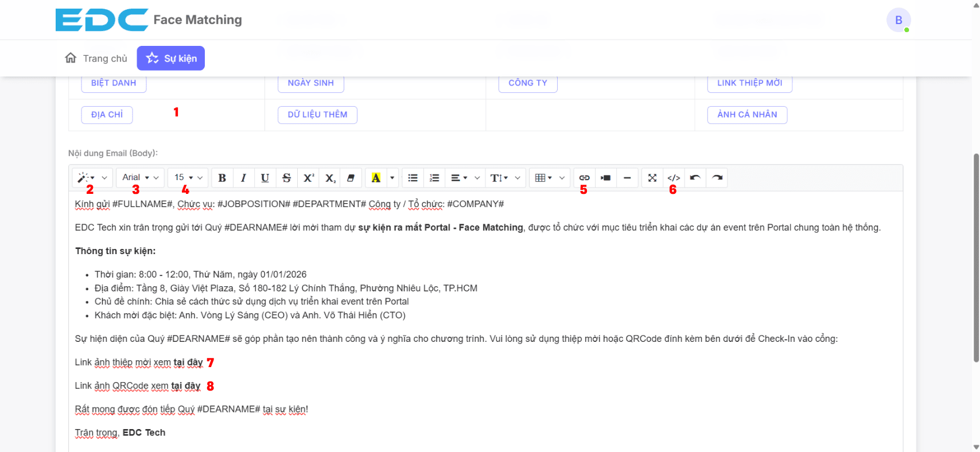This screenshot has height=452, width=980.
Task: Click the '#COMPANY#' placeholder in greeting line
Action: click(x=476, y=204)
